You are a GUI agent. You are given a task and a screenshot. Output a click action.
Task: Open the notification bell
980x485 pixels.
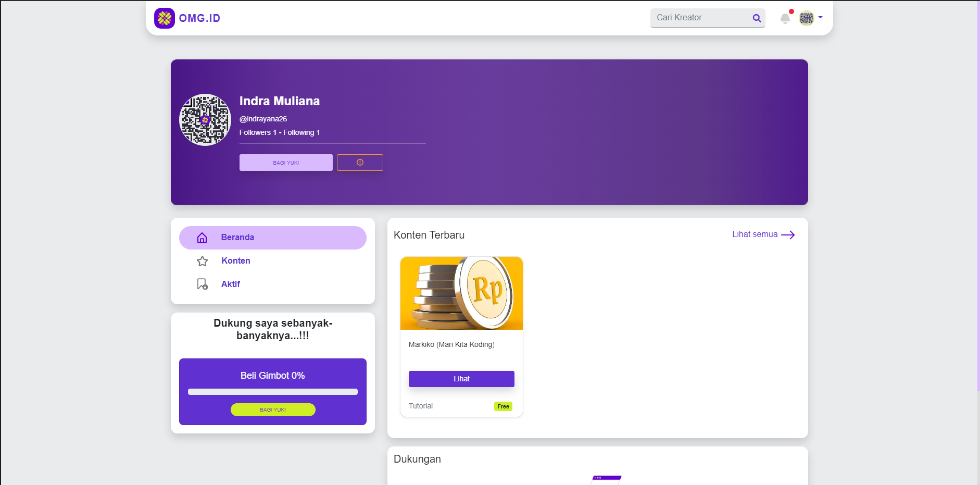[x=785, y=19]
